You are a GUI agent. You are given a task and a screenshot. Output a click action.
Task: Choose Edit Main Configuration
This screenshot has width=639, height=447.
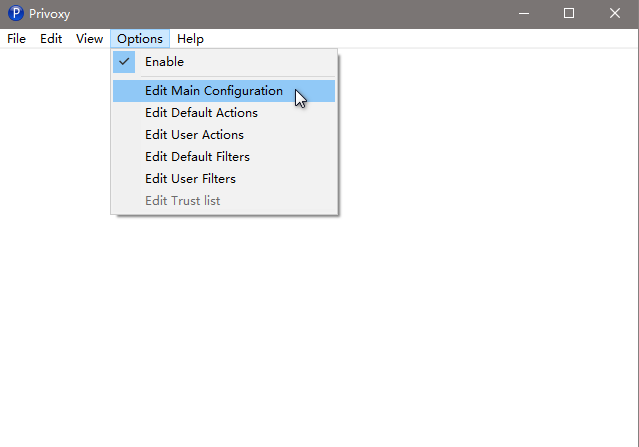coord(224,91)
